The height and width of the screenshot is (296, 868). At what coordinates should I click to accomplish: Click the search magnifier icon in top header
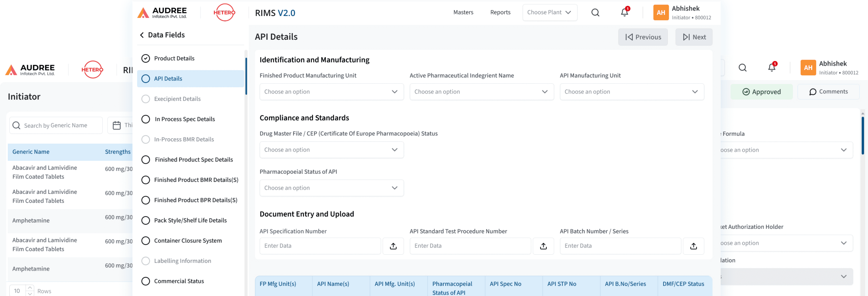click(x=595, y=12)
